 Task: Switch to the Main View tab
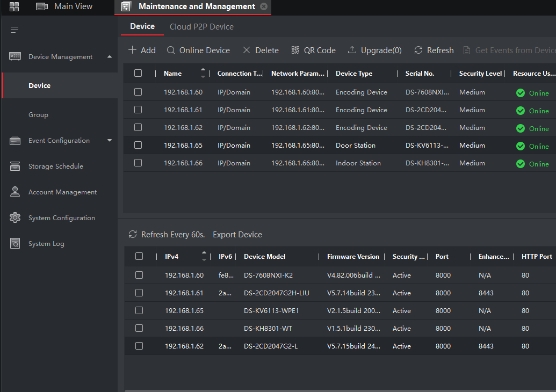pos(73,6)
